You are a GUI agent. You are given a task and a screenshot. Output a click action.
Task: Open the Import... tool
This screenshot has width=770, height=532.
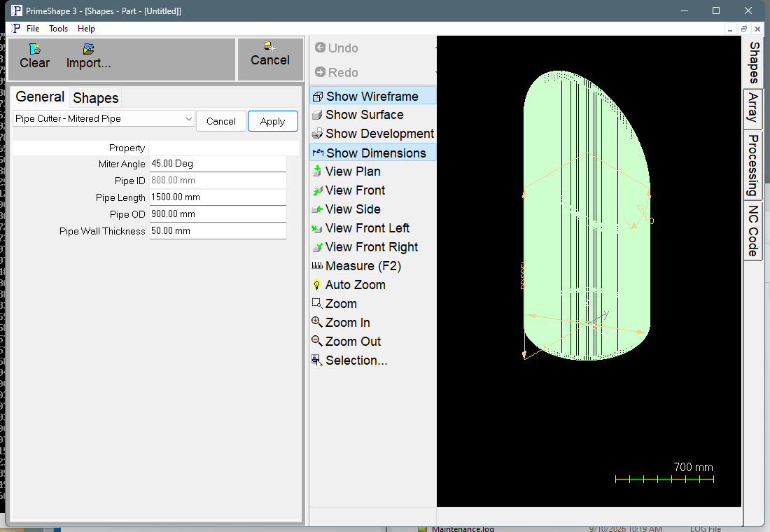88,56
